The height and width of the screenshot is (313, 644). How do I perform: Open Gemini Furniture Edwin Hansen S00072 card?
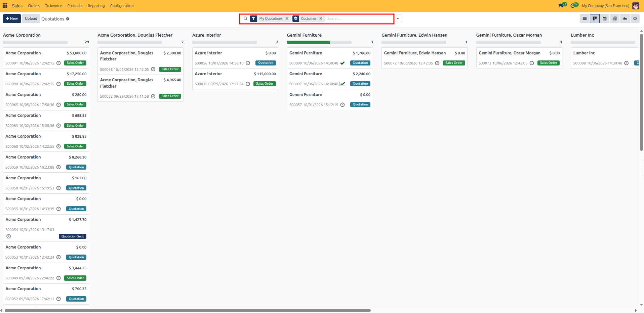[x=425, y=58]
